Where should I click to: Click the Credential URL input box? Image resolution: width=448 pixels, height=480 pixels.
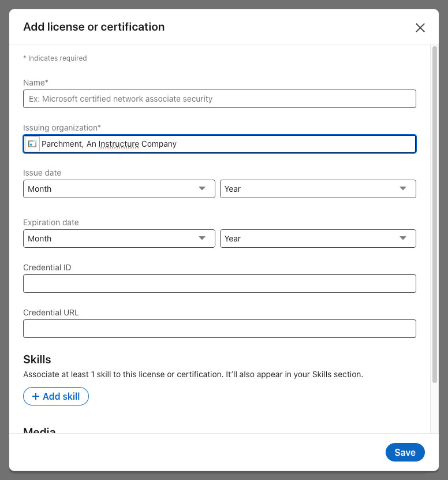click(x=219, y=329)
